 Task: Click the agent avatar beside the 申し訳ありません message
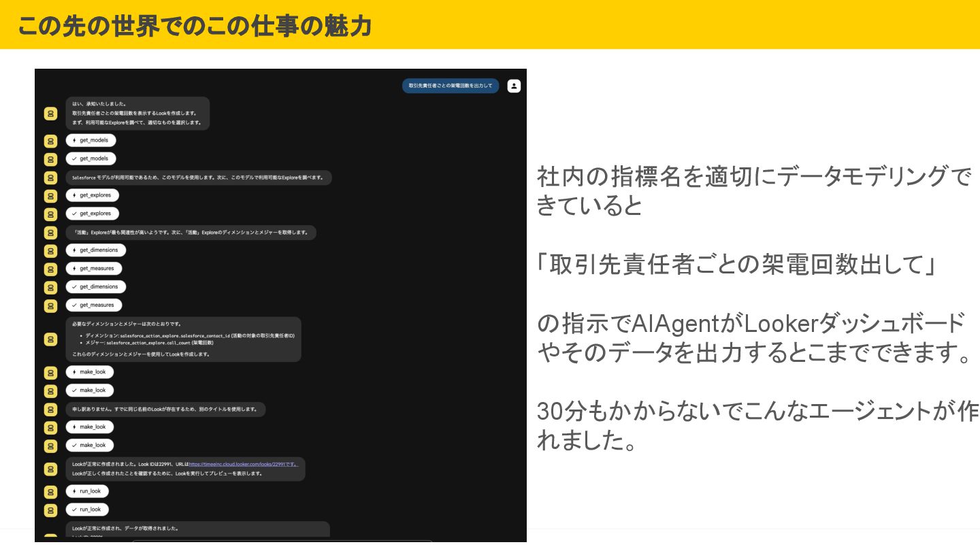click(50, 410)
